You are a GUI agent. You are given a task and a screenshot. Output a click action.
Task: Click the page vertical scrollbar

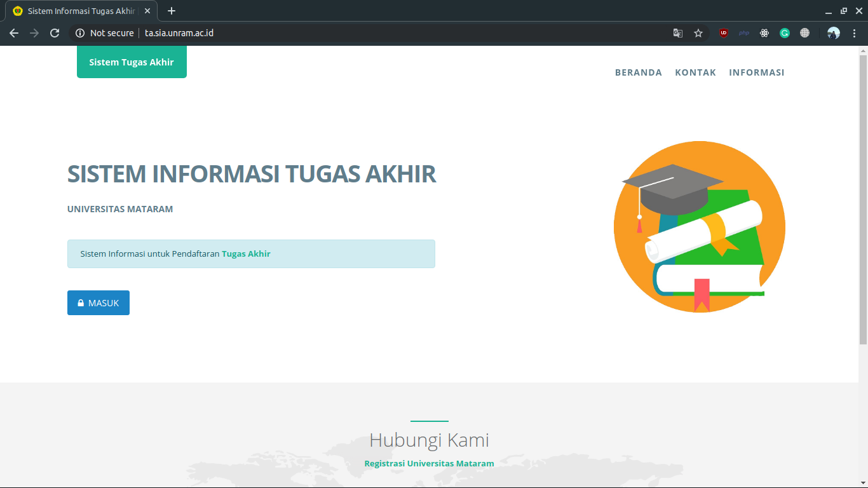863,200
